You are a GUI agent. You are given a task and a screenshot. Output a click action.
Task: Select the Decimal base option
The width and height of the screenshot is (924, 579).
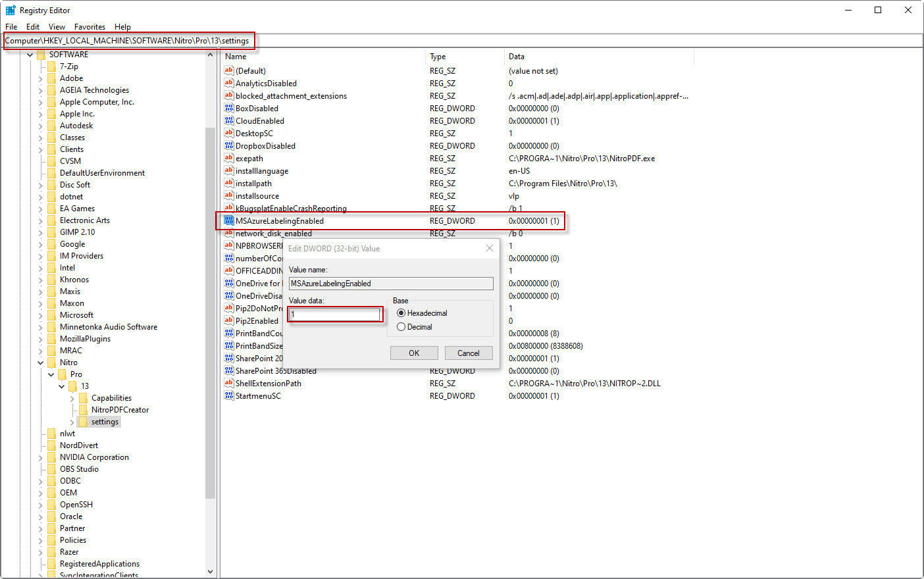click(401, 327)
